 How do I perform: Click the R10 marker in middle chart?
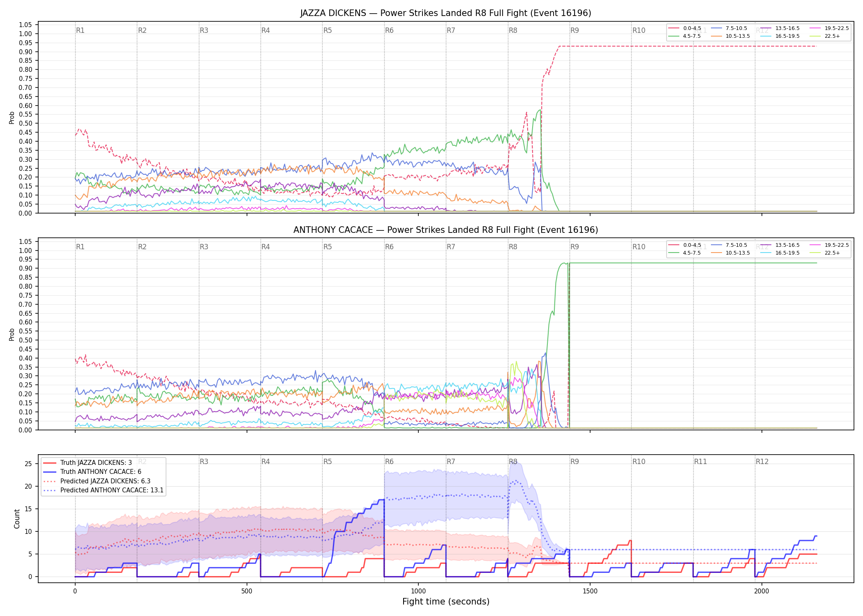[639, 247]
